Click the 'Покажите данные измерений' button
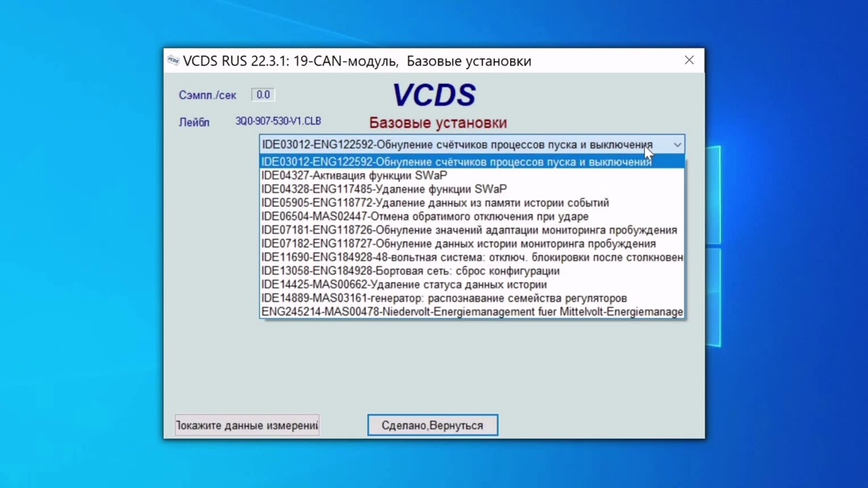 [x=247, y=426]
